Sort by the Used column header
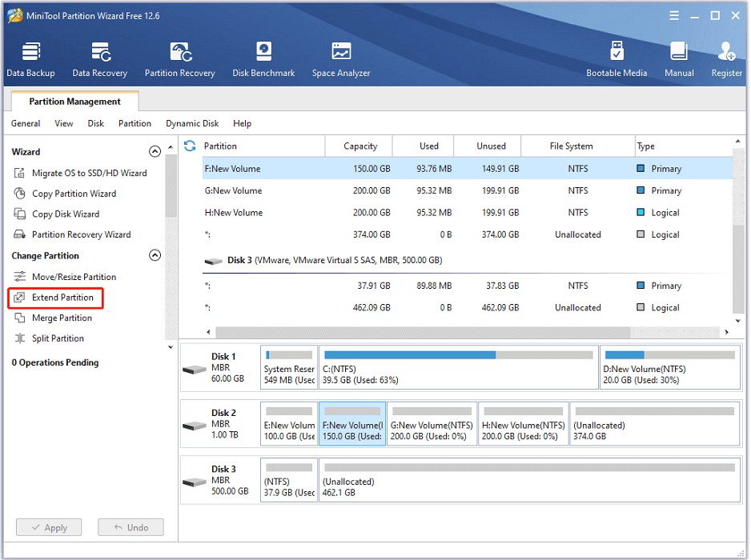The width and height of the screenshot is (751, 560). [x=423, y=146]
